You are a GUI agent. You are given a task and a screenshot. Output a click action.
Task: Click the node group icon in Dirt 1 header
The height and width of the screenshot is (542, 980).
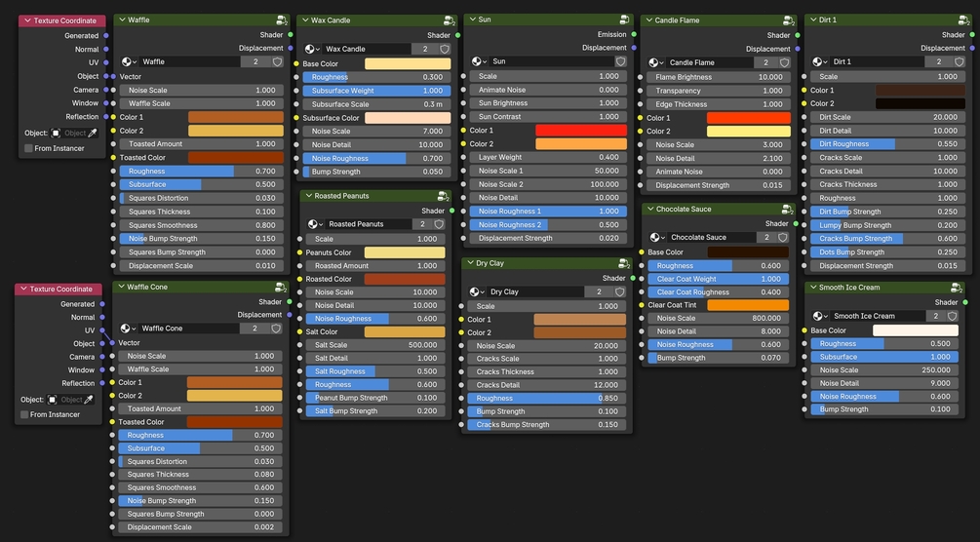pyautogui.click(x=963, y=20)
